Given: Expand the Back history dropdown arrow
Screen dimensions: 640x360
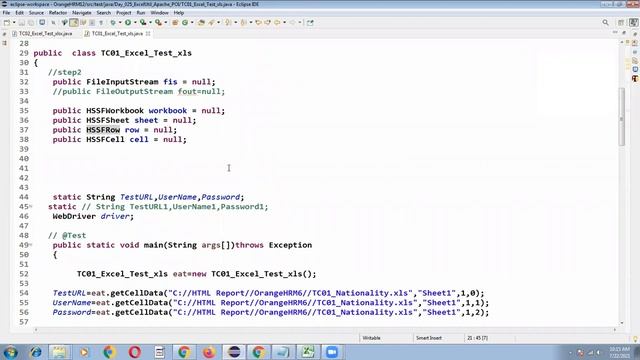Looking at the screenshot, I should tap(284, 22).
